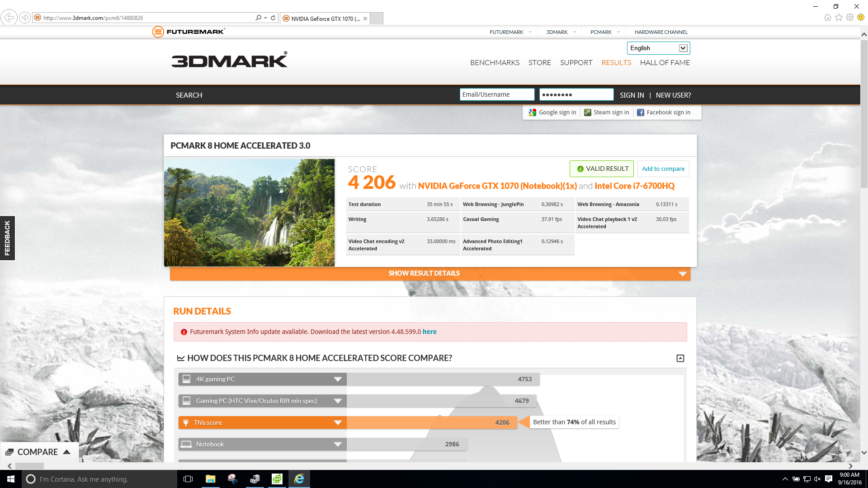The height and width of the screenshot is (488, 868).
Task: Click Add to compare button
Action: [x=663, y=169]
